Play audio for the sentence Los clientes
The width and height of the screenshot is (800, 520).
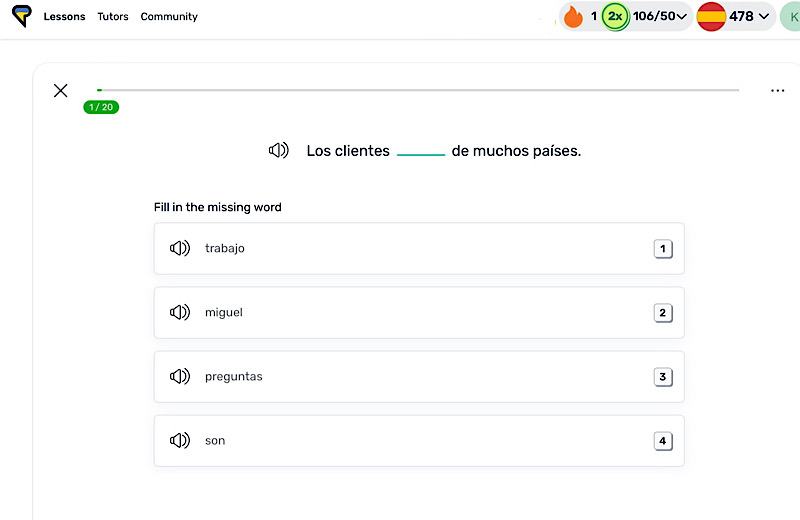coord(279,151)
